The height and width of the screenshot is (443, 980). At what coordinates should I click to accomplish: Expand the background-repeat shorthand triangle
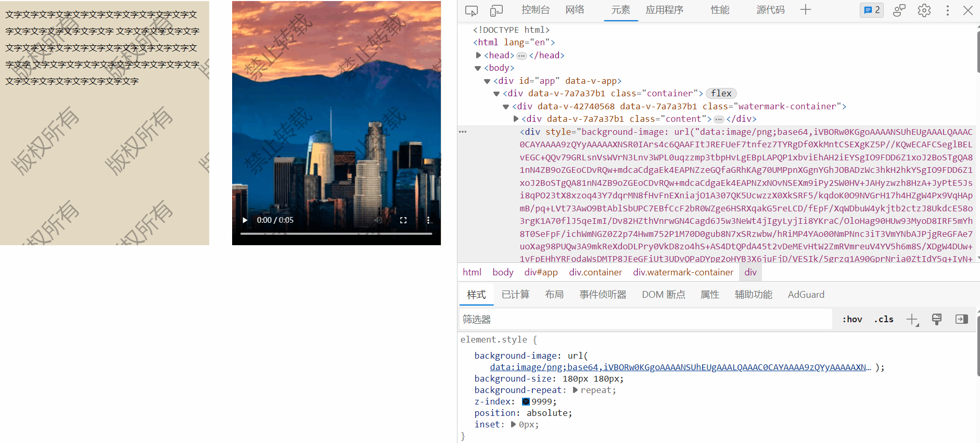575,390
